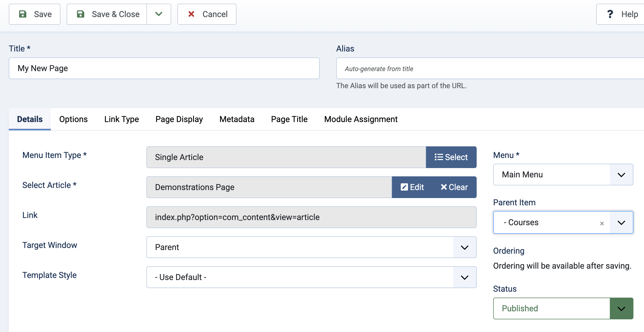This screenshot has height=332, width=644.
Task: Open the Link Type tab
Action: 122,119
